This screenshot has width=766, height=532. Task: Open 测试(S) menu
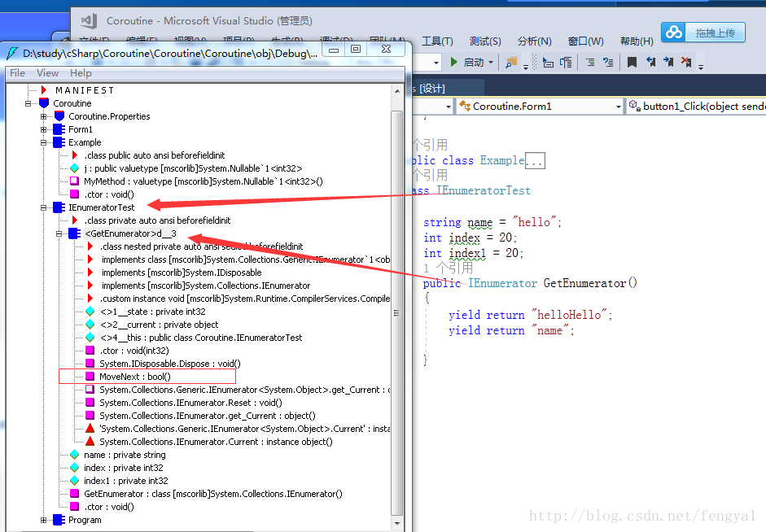(485, 41)
